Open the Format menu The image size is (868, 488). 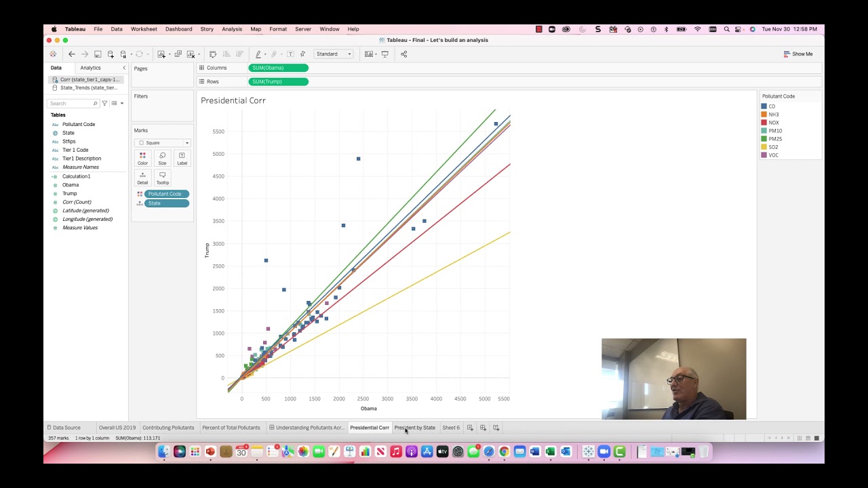(x=278, y=29)
